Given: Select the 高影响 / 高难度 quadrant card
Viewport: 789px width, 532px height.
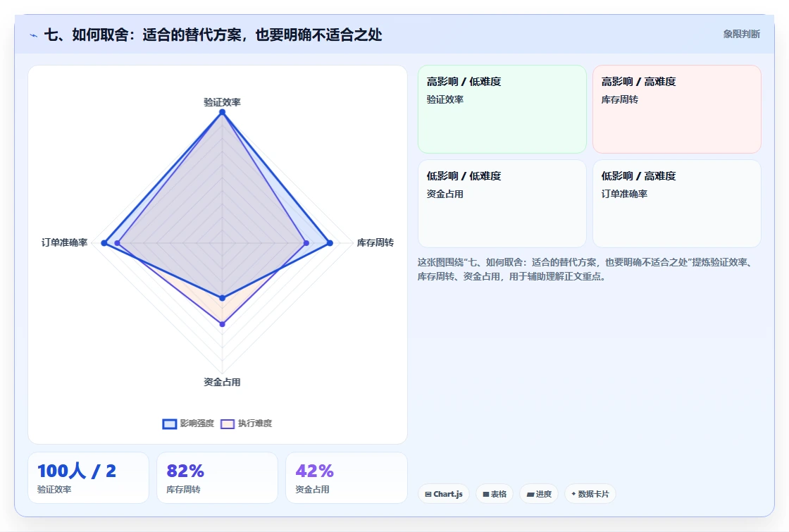Looking at the screenshot, I should [x=677, y=109].
